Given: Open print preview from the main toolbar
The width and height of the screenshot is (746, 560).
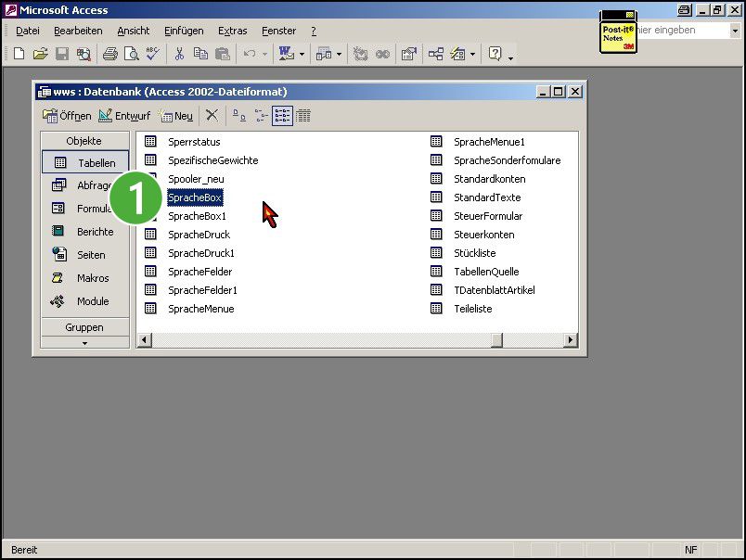Looking at the screenshot, I should coord(132,54).
